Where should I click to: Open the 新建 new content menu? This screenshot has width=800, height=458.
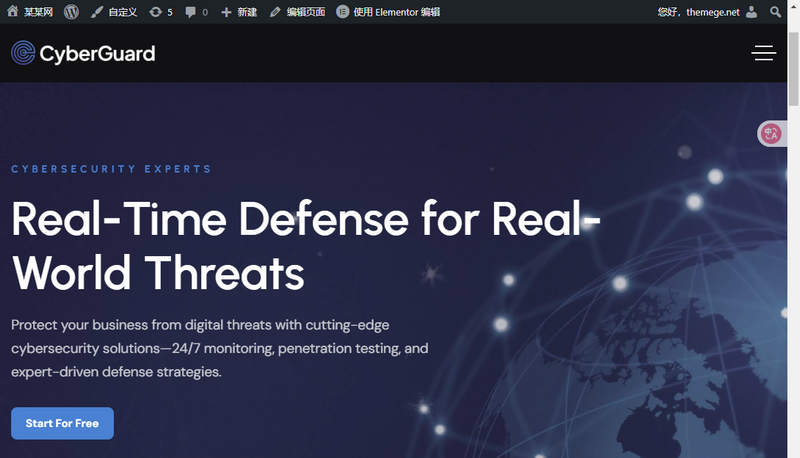[239, 12]
